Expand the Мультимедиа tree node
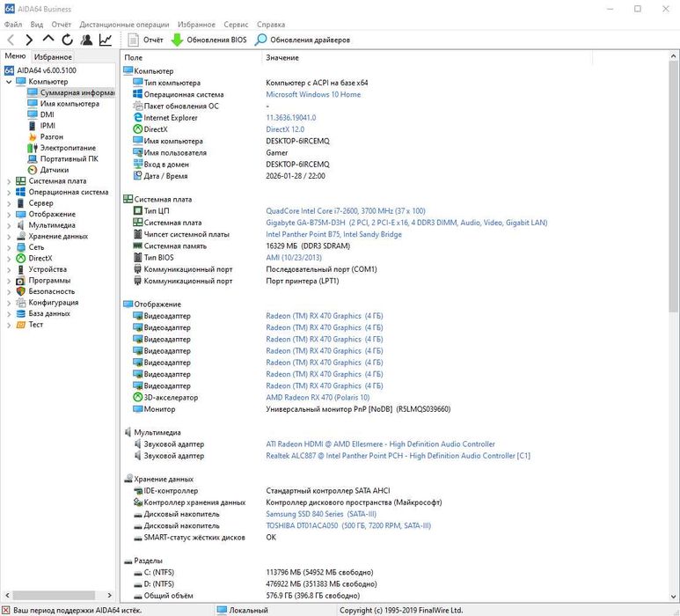 (9, 225)
